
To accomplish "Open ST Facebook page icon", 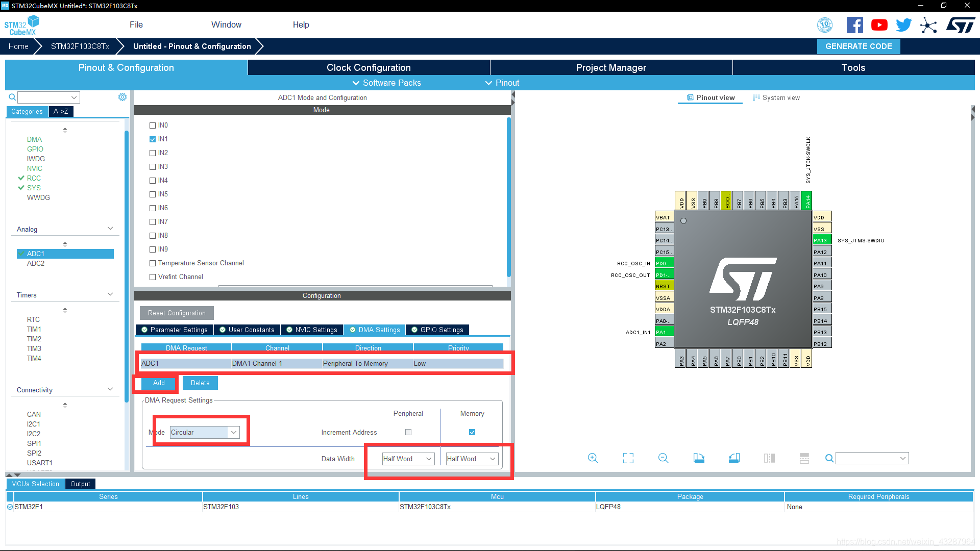I will tap(855, 25).
